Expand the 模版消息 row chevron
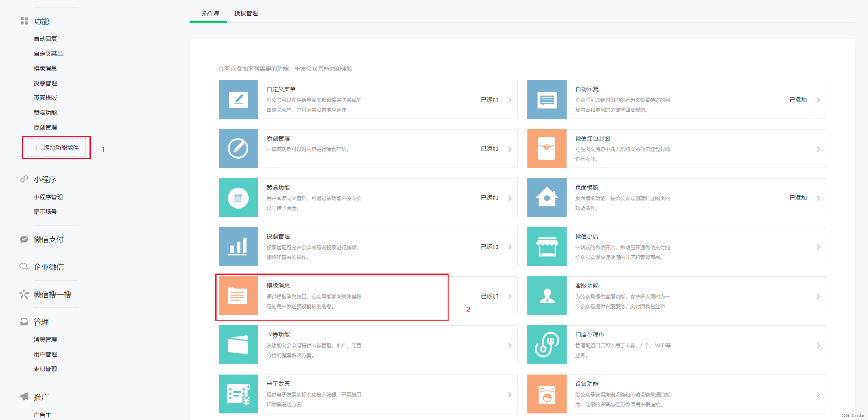Image resolution: width=868 pixels, height=420 pixels. (510, 296)
